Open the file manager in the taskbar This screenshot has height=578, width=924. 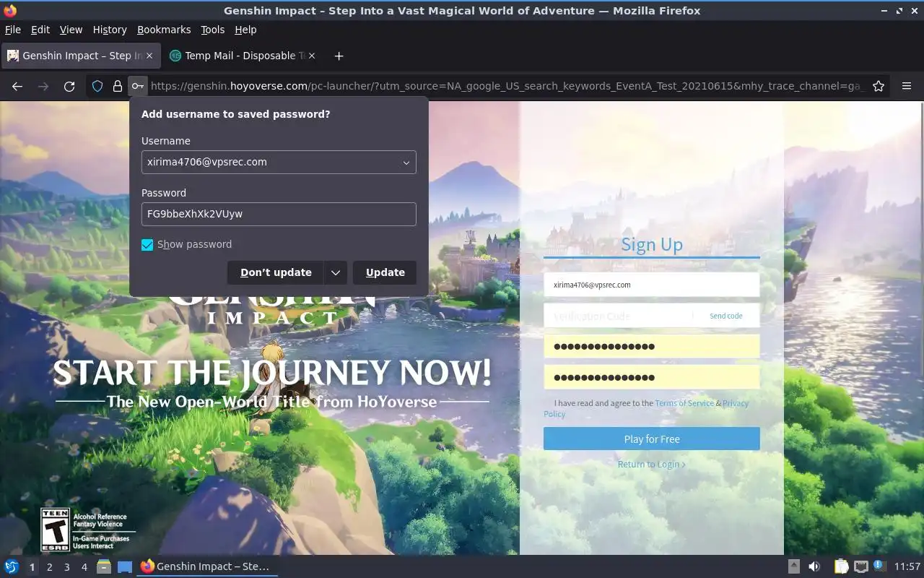tap(104, 567)
